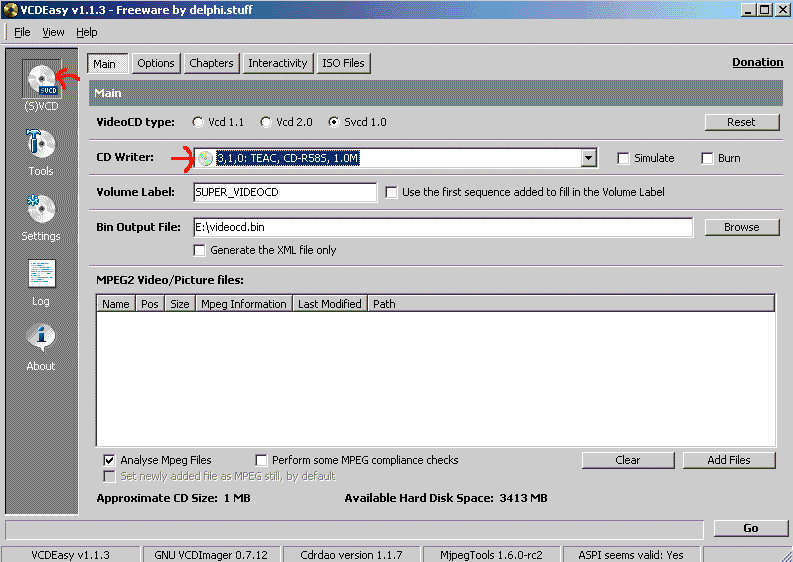Click the Mpeg Information column header
793x562 pixels.
244,304
